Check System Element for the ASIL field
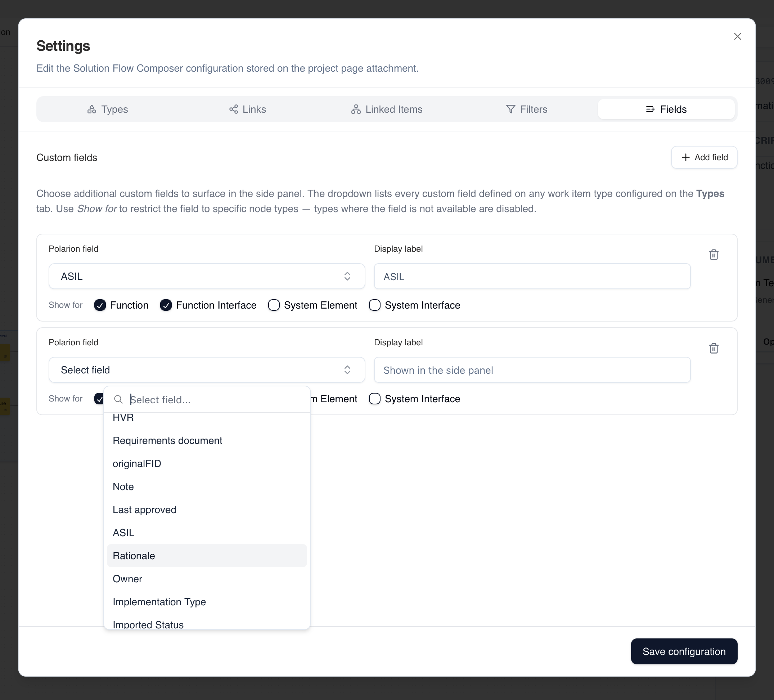Screen dimensions: 774x700 274,305
